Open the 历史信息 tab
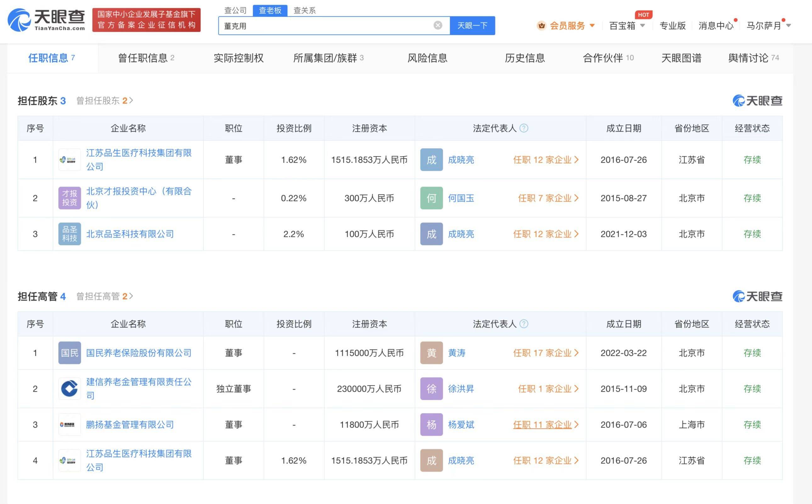 525,58
